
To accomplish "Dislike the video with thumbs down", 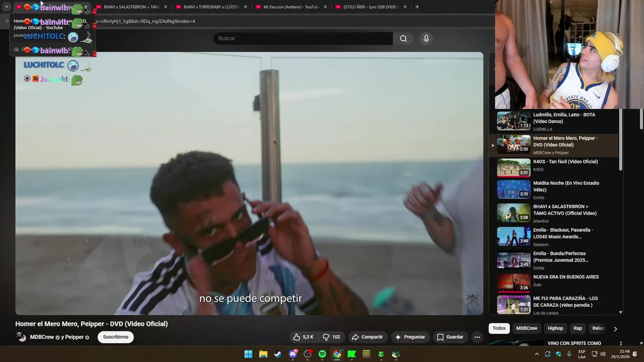I will click(x=332, y=337).
